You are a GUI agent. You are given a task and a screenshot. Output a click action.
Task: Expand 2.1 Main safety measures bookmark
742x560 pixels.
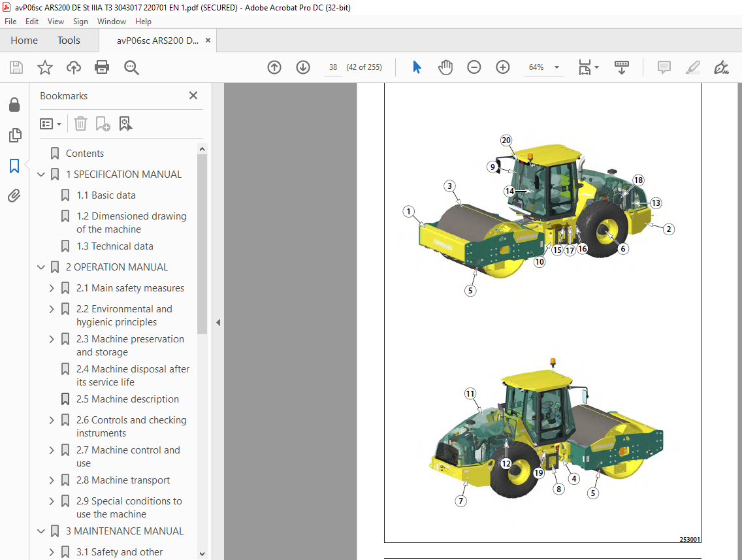[52, 288]
